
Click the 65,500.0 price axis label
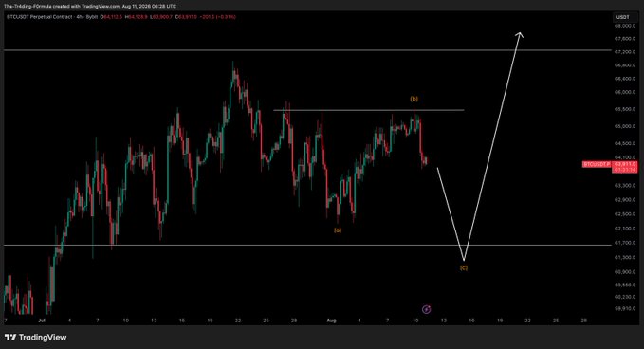tap(625, 109)
